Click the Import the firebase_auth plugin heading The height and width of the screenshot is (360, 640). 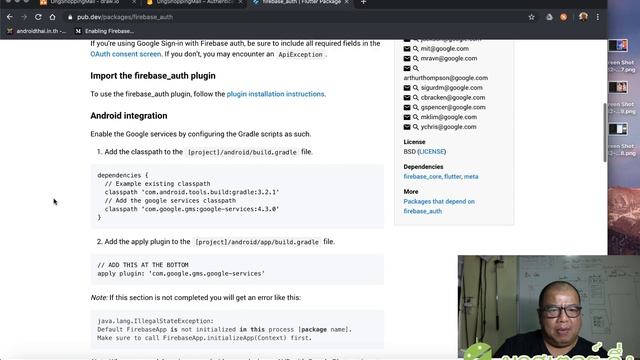153,76
